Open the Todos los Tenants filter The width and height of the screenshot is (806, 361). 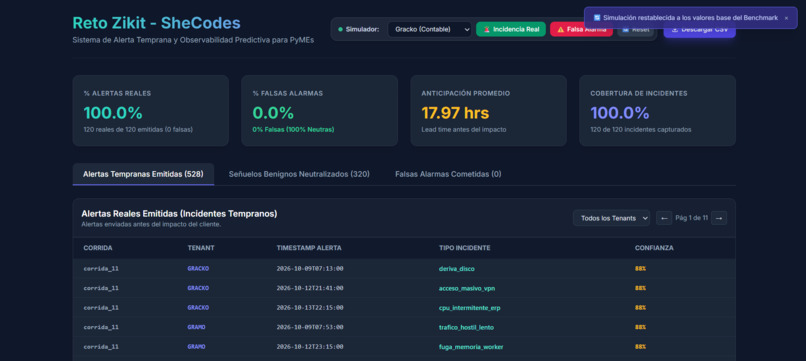[611, 218]
